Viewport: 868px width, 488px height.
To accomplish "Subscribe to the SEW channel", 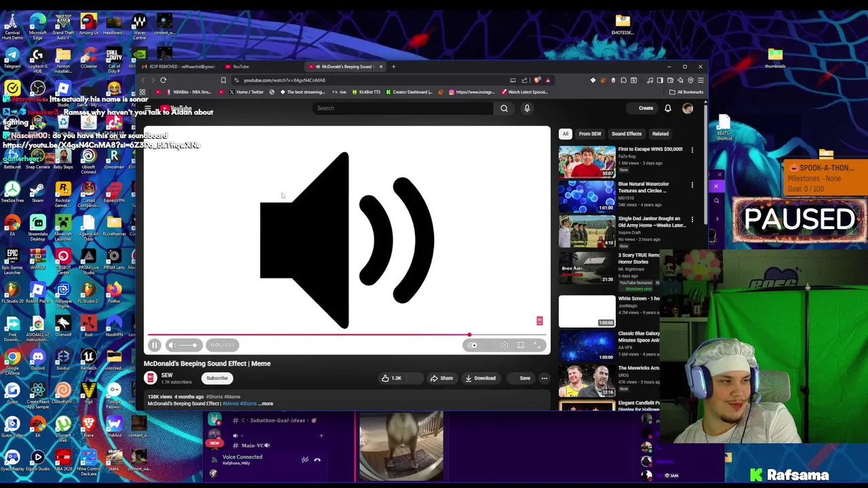I will click(x=217, y=378).
